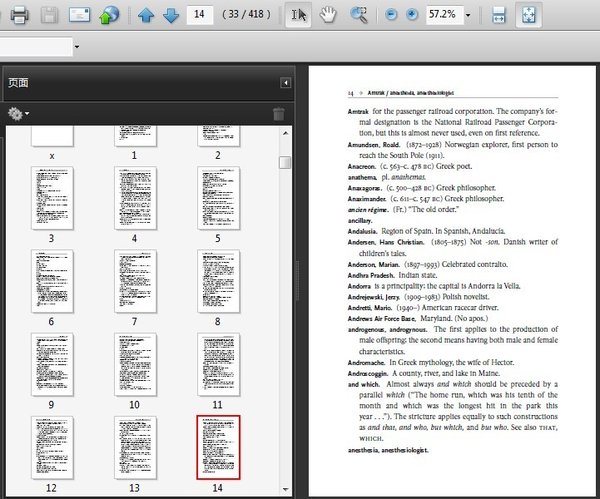The height and width of the screenshot is (499, 600).
Task: Click the Print icon in the toolbar
Action: (19, 15)
